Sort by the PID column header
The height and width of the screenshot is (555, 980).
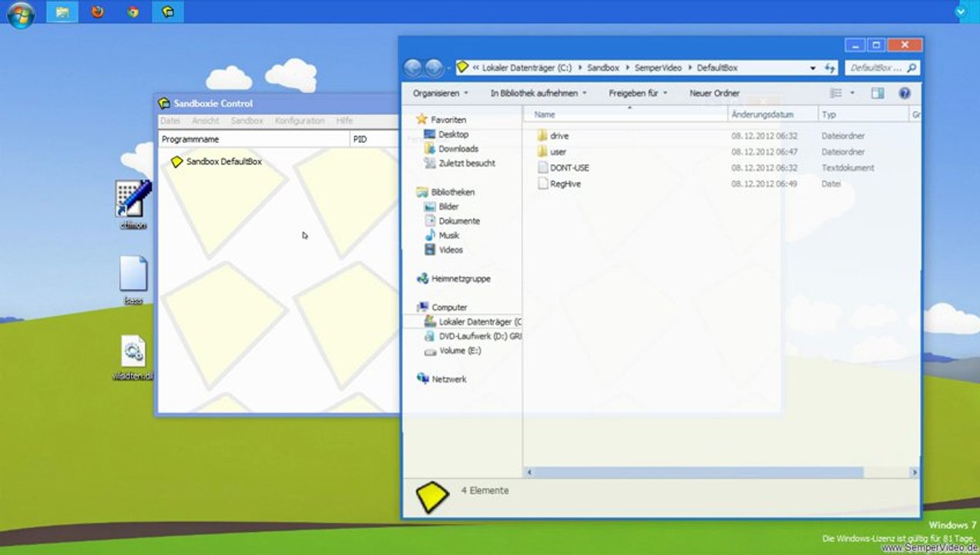(374, 140)
